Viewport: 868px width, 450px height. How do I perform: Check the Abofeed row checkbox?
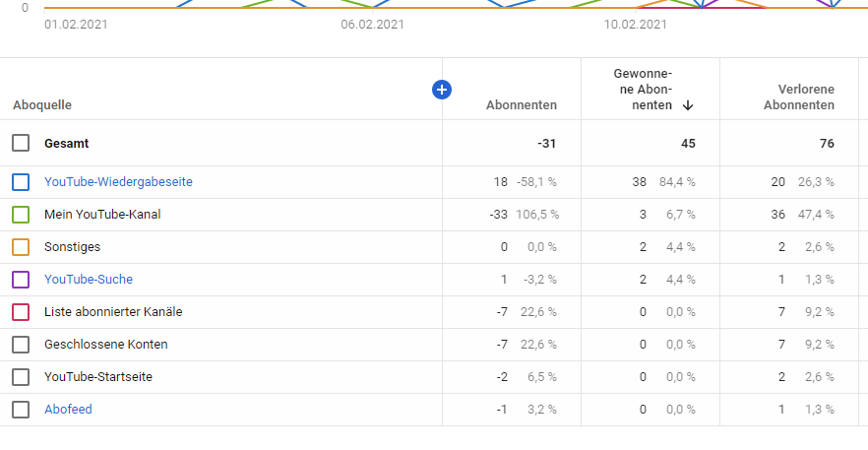[21, 410]
